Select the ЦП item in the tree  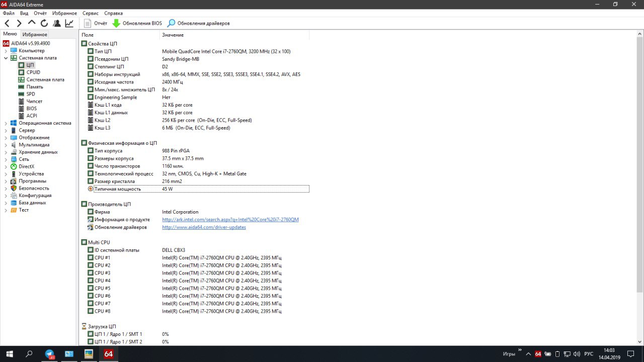[x=30, y=65]
